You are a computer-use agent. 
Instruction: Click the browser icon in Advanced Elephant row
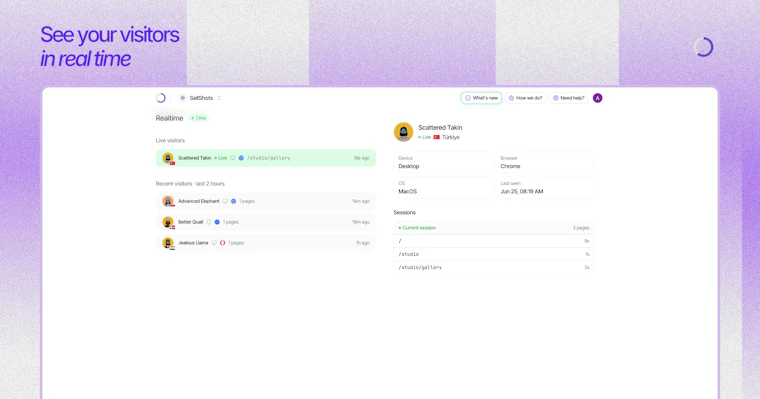[233, 201]
